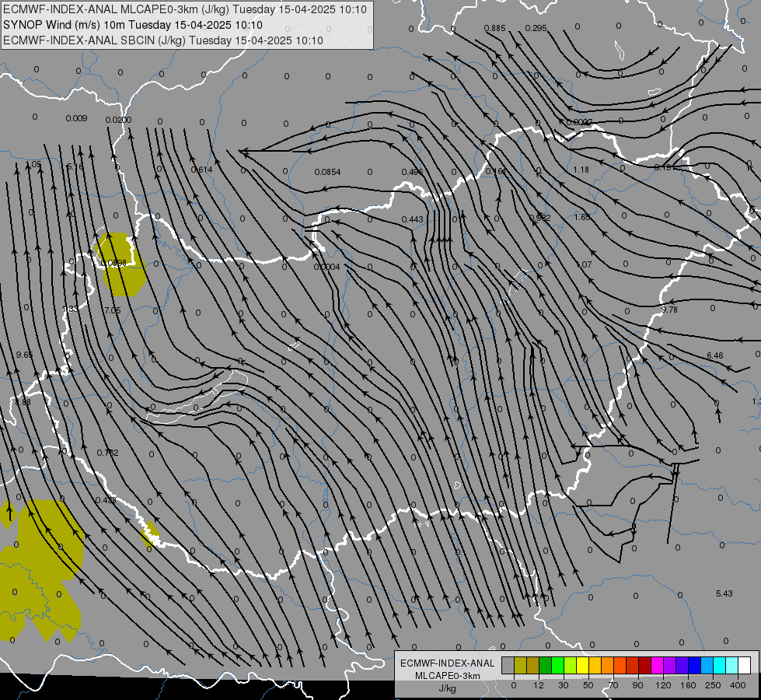Click the map value '0.614'

coord(202,170)
